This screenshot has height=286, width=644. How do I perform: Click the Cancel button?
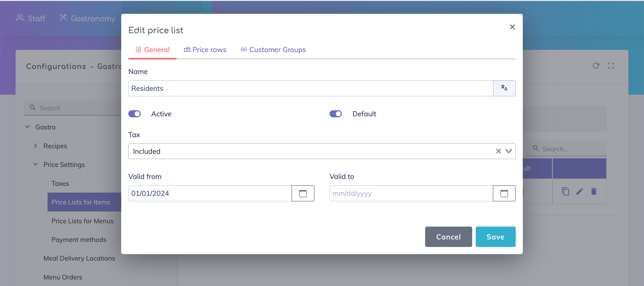tap(448, 237)
